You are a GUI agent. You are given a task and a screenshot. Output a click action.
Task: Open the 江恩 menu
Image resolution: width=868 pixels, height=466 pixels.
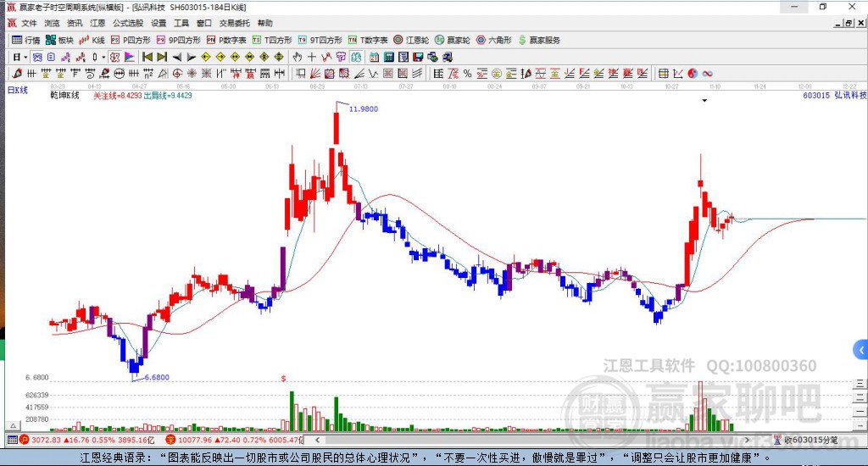tap(97, 23)
